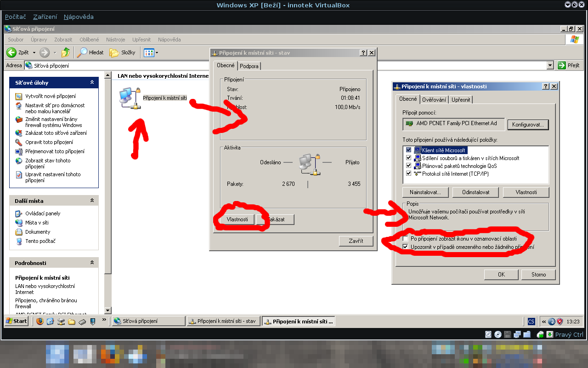The image size is (588, 368).
Task: Click the help question mark in properties dialog
Action: (x=546, y=86)
